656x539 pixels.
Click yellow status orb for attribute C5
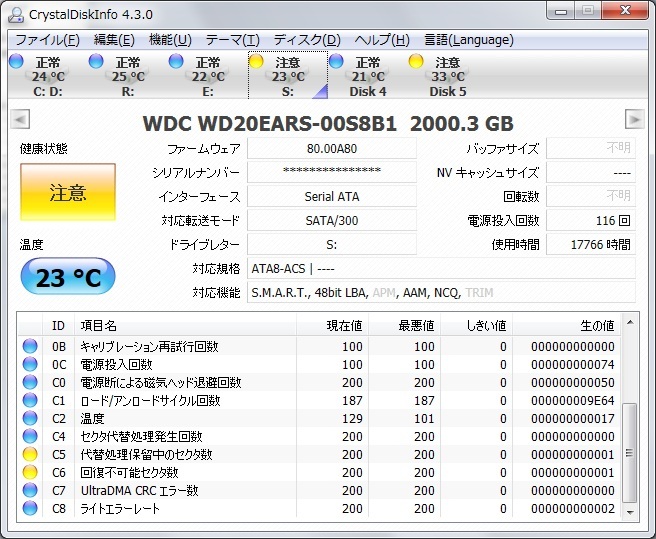[30, 455]
